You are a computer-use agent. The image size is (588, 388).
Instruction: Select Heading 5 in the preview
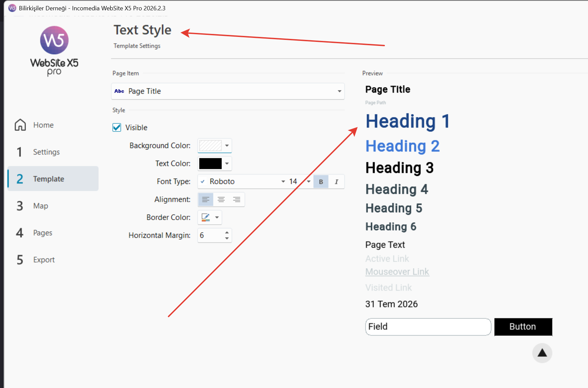[394, 208]
